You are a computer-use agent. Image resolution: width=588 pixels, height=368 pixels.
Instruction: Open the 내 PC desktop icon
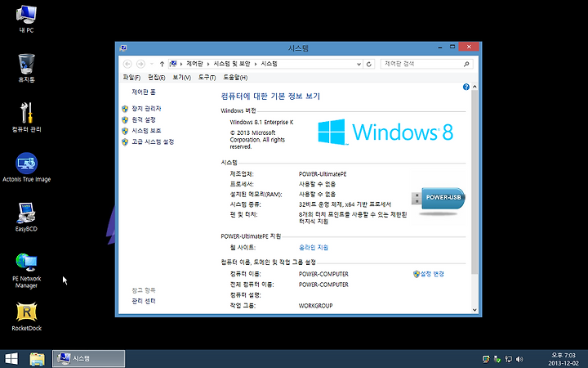pyautogui.click(x=26, y=19)
